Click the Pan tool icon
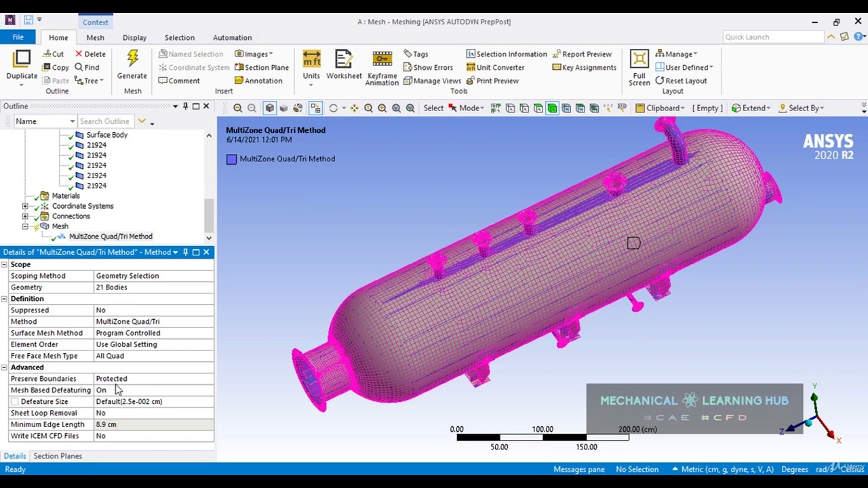This screenshot has width=868, height=488. pos(354,108)
